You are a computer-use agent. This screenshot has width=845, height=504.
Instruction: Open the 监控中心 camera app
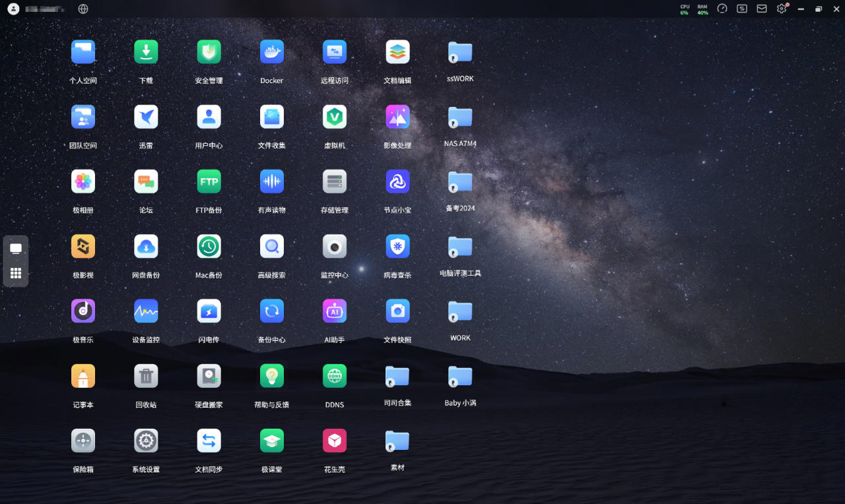tap(335, 246)
